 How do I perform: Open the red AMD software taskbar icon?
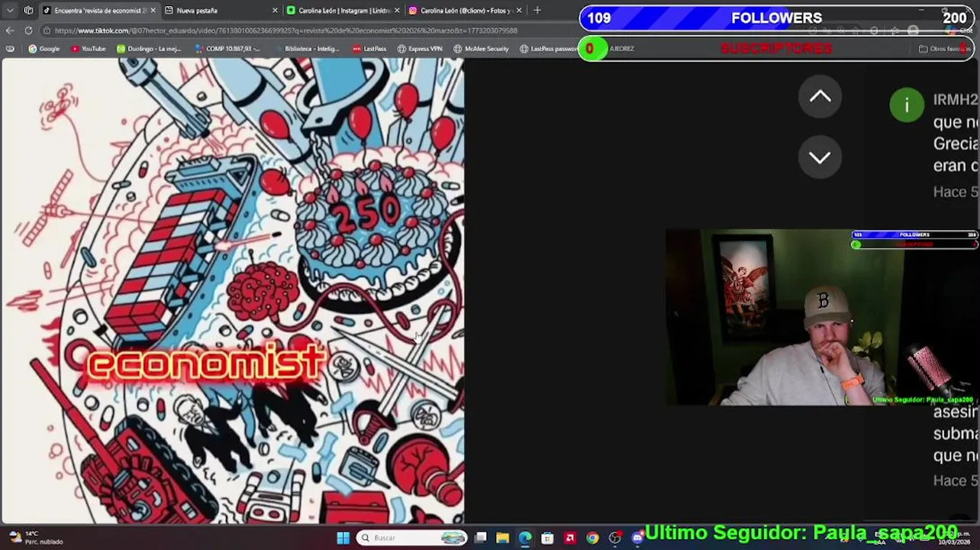pos(569,538)
